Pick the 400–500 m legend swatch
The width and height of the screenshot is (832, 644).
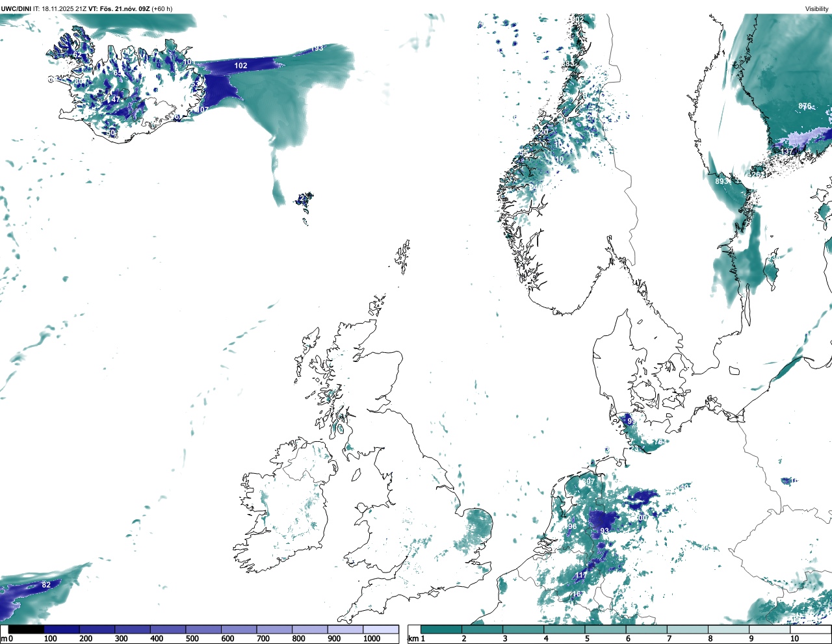coord(168,629)
